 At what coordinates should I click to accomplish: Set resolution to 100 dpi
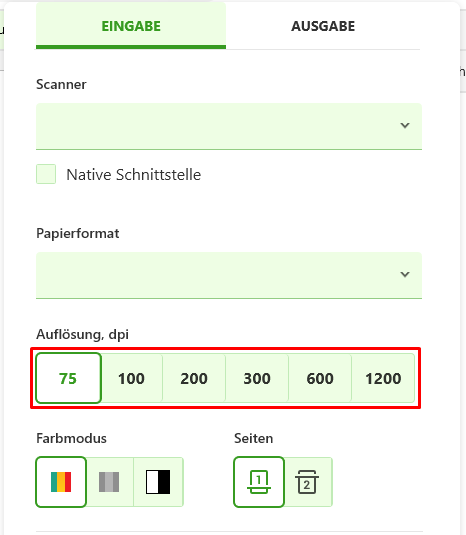(131, 378)
